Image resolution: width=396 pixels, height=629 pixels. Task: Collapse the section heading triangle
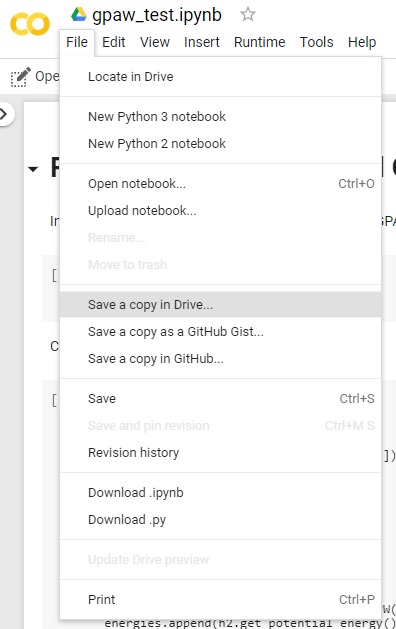click(x=33, y=169)
